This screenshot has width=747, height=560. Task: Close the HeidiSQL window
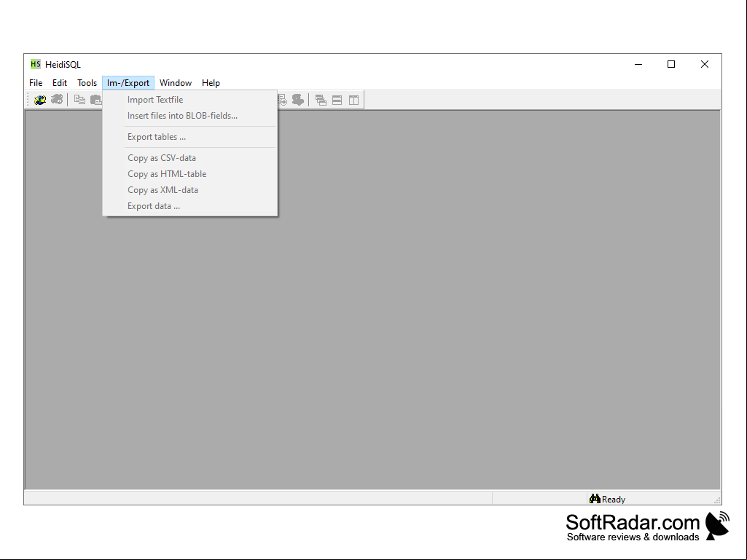pyautogui.click(x=705, y=64)
